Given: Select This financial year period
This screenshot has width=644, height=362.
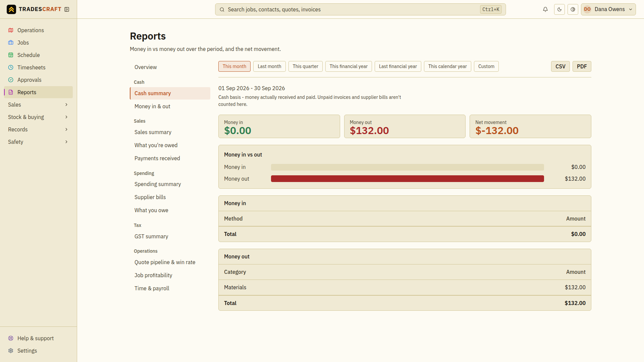Looking at the screenshot, I should click(x=348, y=66).
